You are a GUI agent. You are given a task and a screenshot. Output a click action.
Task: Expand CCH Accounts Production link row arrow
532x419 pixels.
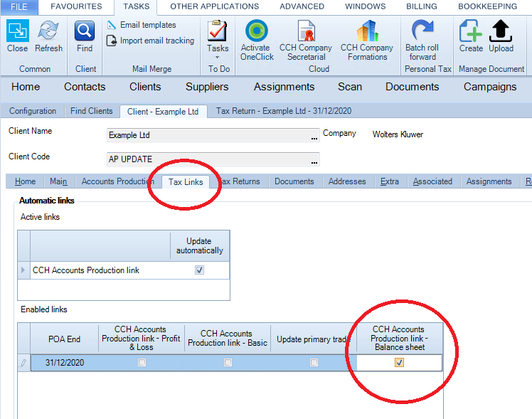(23, 270)
